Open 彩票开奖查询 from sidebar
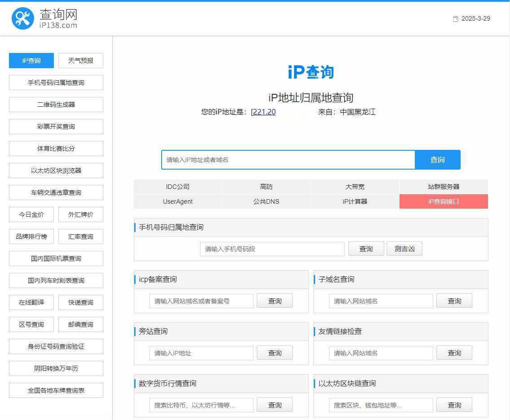This screenshot has height=420, width=510. pos(56,127)
